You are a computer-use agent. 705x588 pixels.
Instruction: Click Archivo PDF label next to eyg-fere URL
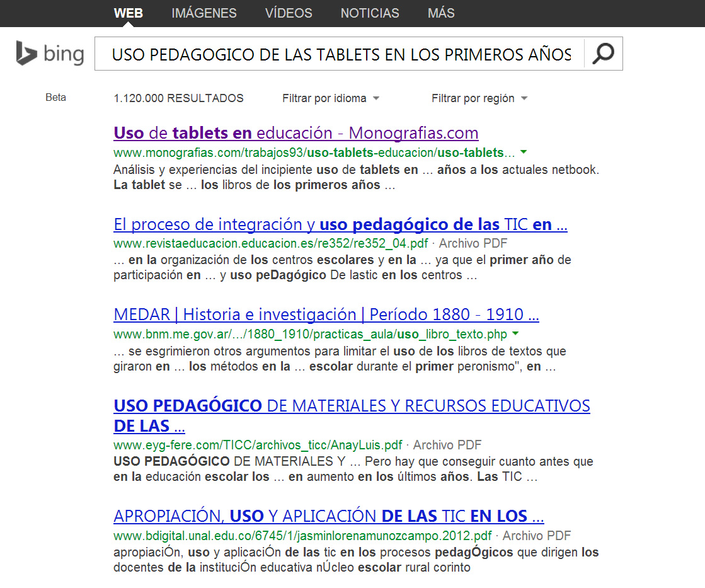(x=447, y=445)
